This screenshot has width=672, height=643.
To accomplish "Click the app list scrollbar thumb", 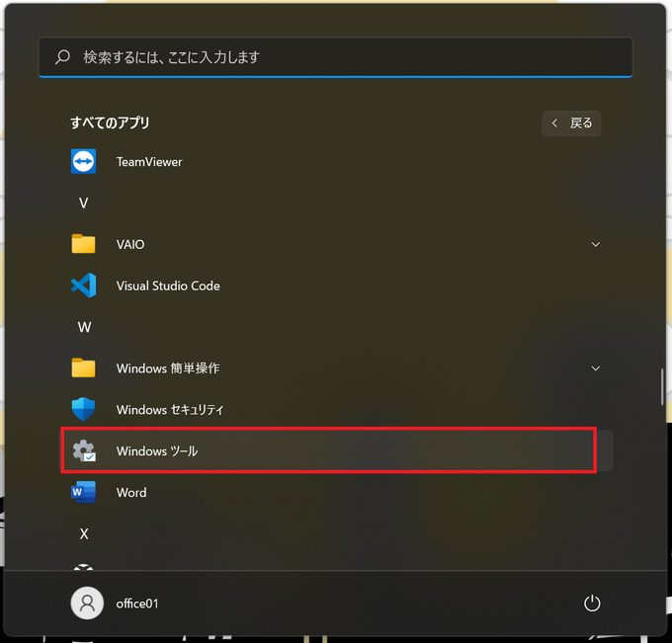I will 662,387.
